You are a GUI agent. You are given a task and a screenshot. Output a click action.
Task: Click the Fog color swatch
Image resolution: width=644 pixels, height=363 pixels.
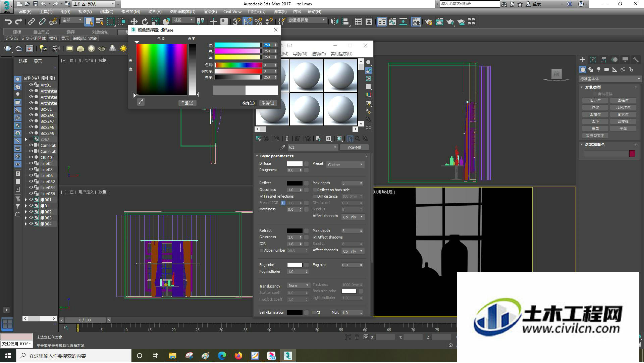pyautogui.click(x=295, y=265)
